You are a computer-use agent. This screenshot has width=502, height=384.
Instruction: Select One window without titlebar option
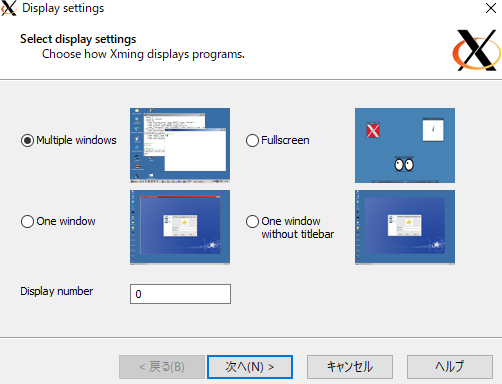(x=252, y=221)
